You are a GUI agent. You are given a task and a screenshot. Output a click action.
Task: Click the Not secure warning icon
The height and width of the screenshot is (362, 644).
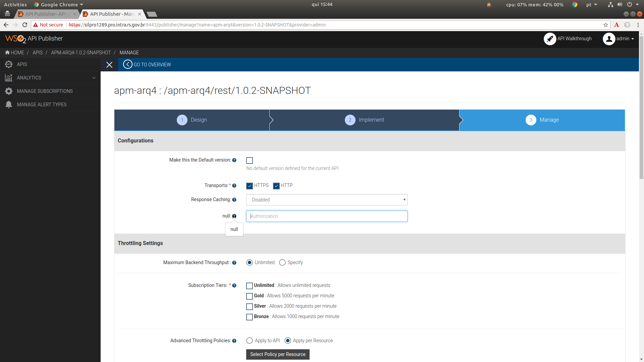coord(36,25)
